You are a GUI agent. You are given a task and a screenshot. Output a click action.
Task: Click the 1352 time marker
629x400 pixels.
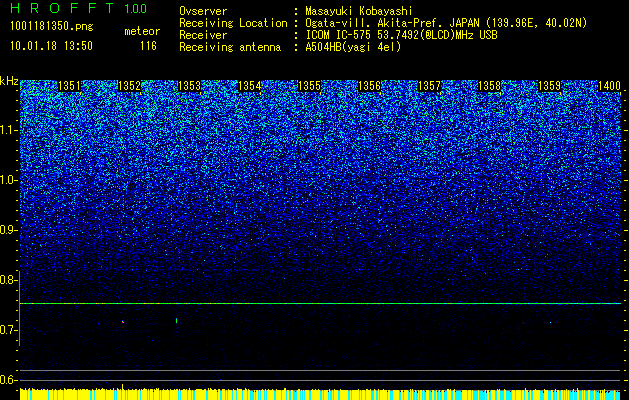point(130,86)
